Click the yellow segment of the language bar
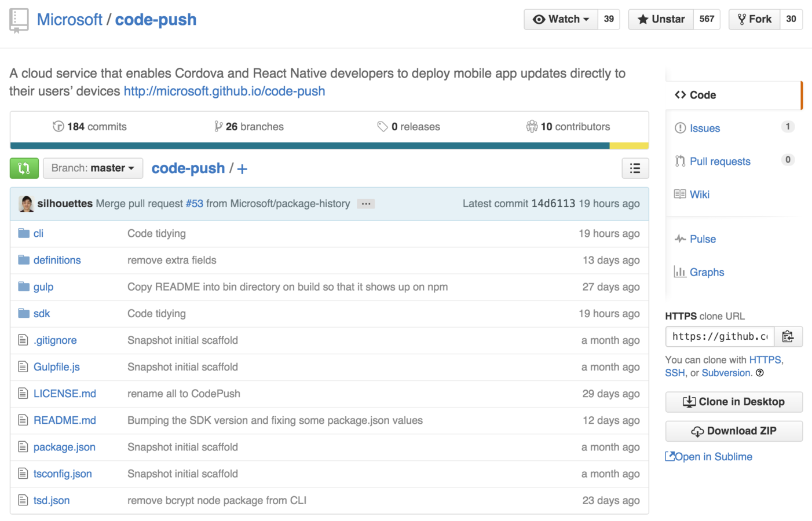 (629, 146)
